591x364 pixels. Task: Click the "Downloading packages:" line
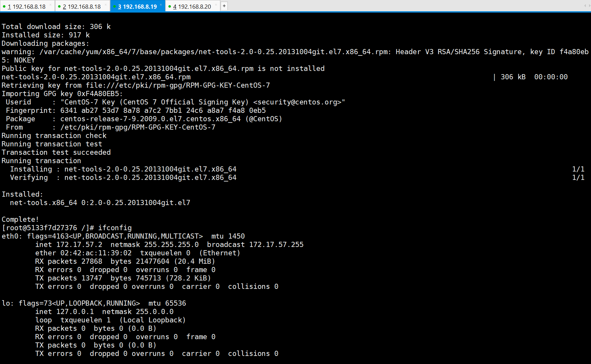tap(45, 44)
